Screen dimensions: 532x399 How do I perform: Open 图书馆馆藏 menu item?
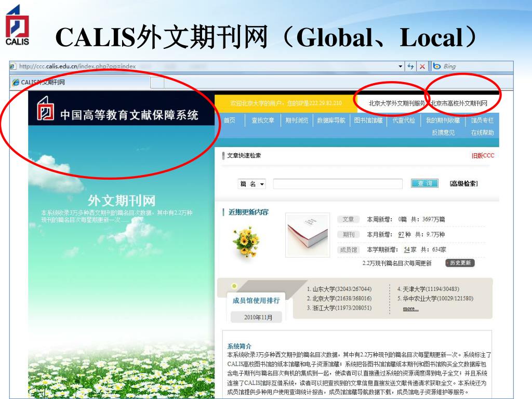click(368, 120)
